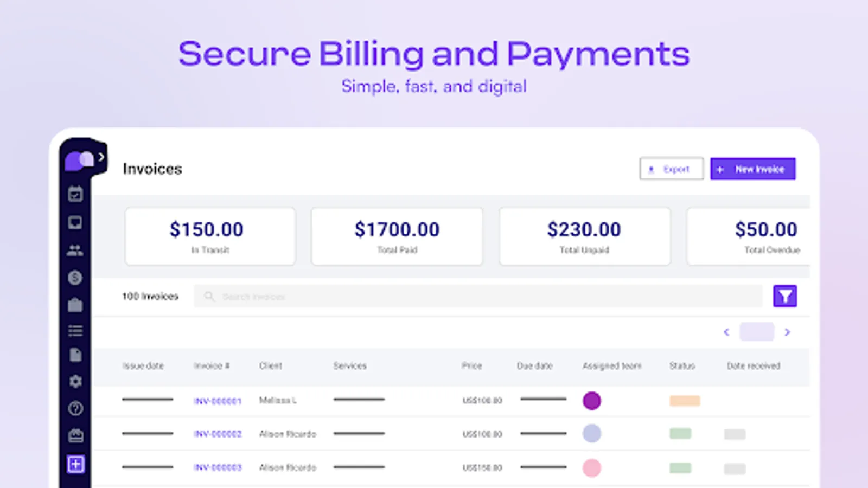Go to the next page arrow

pyautogui.click(x=787, y=332)
